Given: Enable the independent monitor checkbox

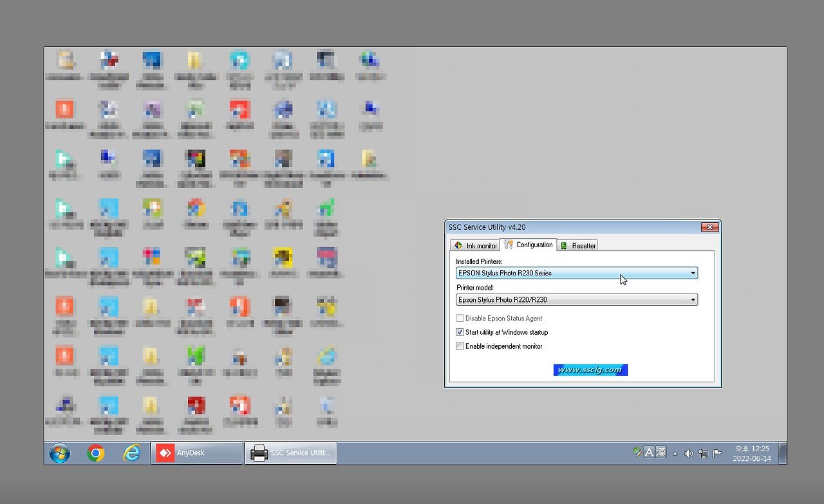Looking at the screenshot, I should pyautogui.click(x=460, y=346).
